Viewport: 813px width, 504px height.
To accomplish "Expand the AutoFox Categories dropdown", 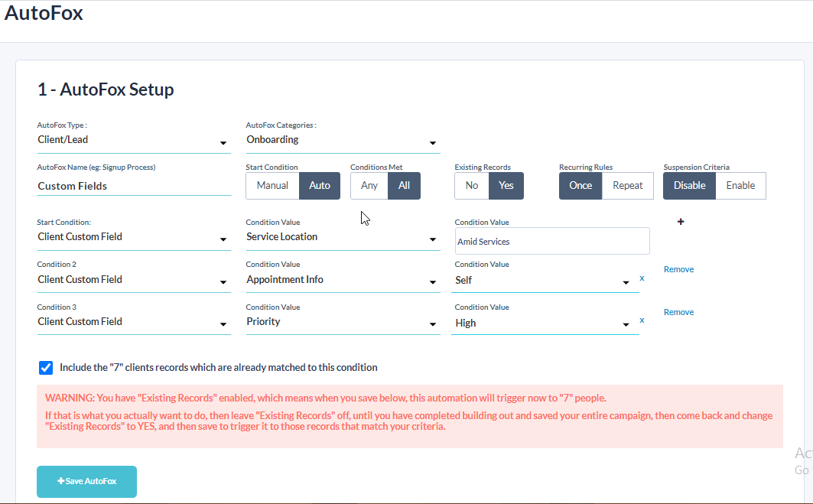I will click(343, 141).
